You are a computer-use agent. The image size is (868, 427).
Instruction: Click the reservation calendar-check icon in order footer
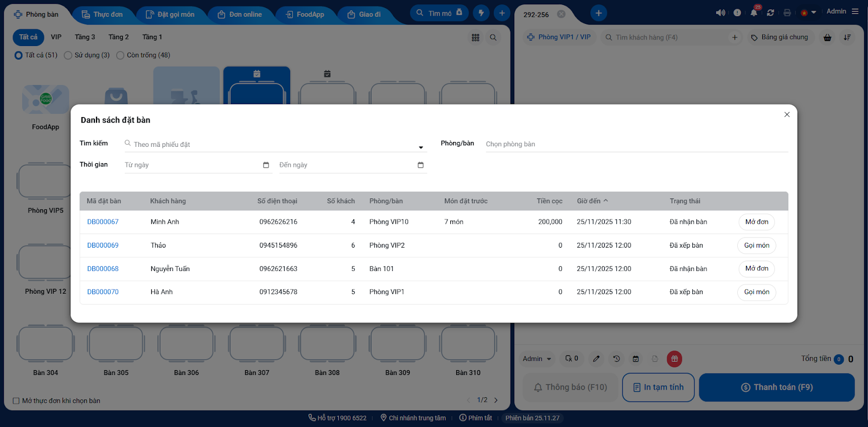pyautogui.click(x=636, y=359)
